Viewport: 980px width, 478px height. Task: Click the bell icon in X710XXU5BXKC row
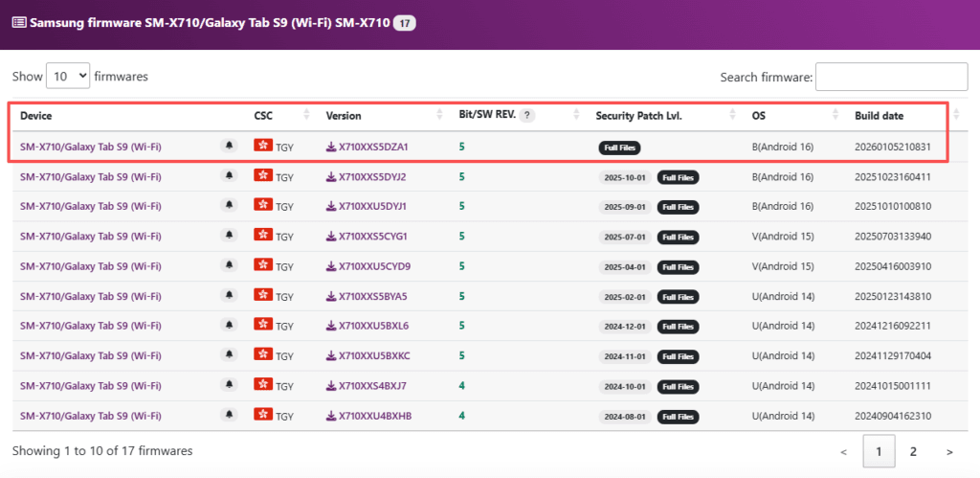(x=229, y=354)
